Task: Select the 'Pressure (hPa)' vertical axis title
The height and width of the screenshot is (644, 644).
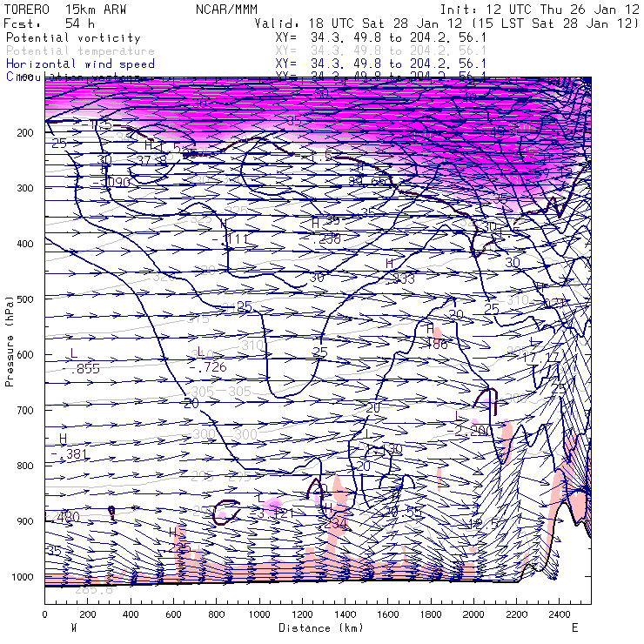Action: pyautogui.click(x=10, y=341)
